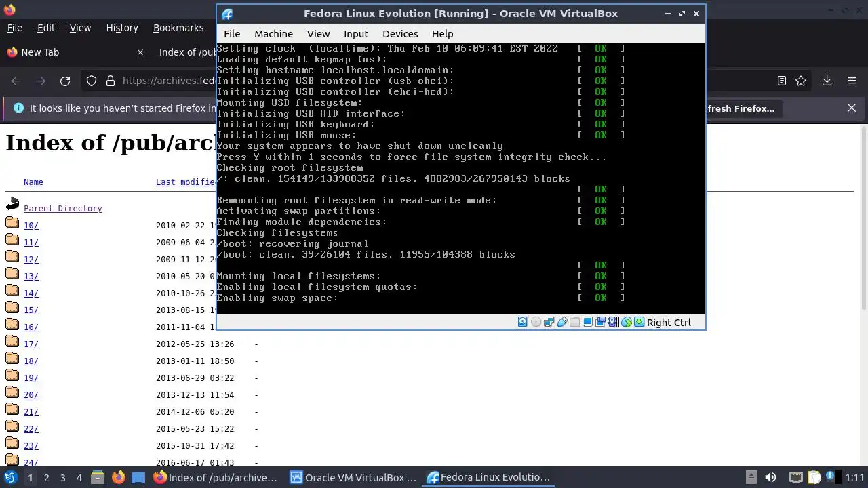The height and width of the screenshot is (488, 868).
Task: Click the overlapping screens indicator in VirtualBox status bar
Action: click(600, 322)
